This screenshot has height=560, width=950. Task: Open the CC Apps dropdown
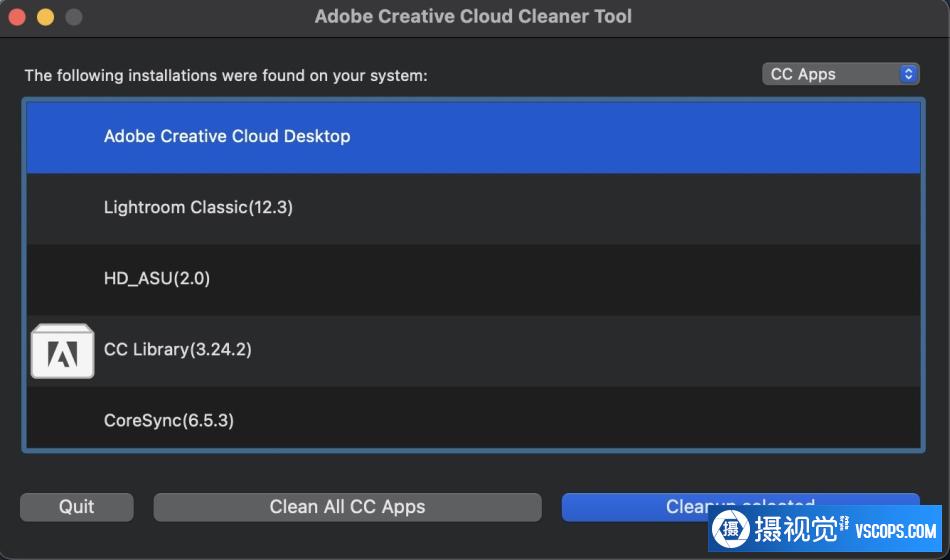840,74
